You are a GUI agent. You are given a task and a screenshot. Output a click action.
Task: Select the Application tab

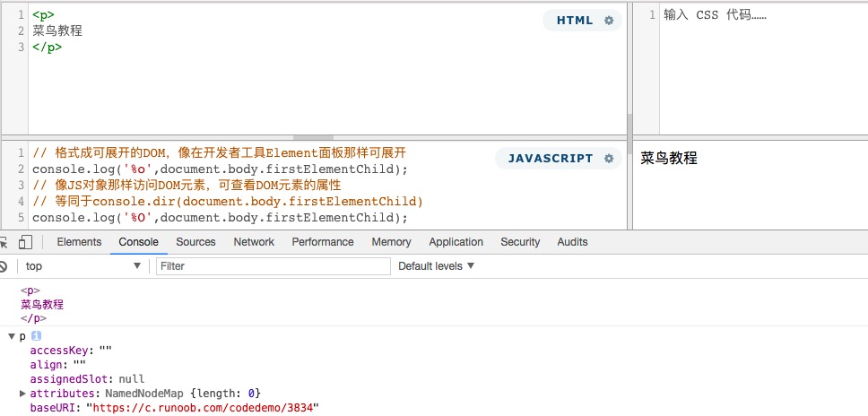(456, 242)
